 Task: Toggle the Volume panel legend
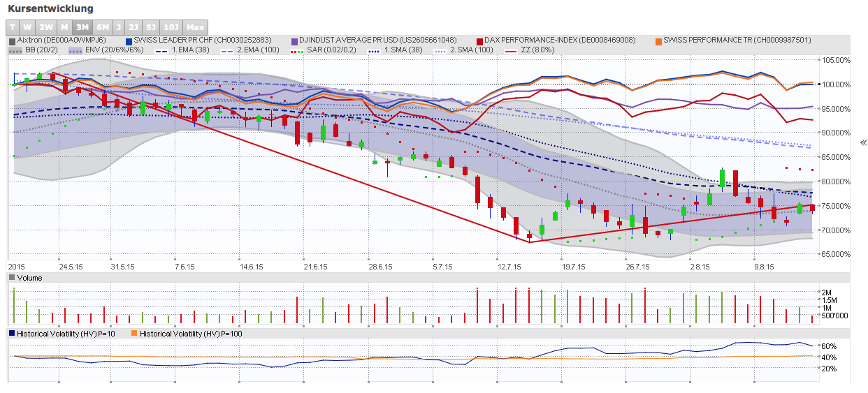point(29,278)
